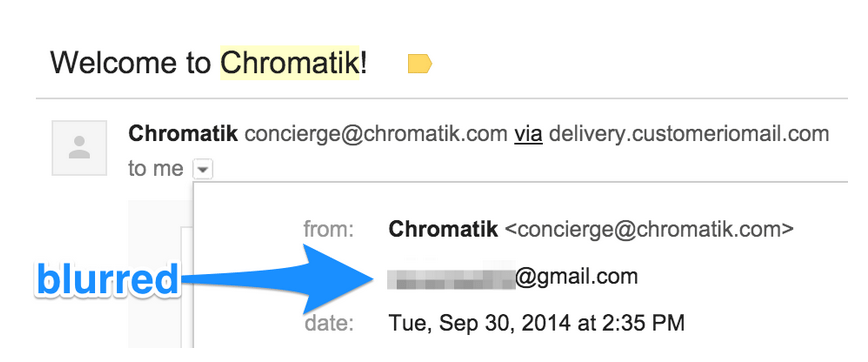The width and height of the screenshot is (868, 362).
Task: Click the "Welcome to Chromatik!" subject title
Action: tap(209, 63)
